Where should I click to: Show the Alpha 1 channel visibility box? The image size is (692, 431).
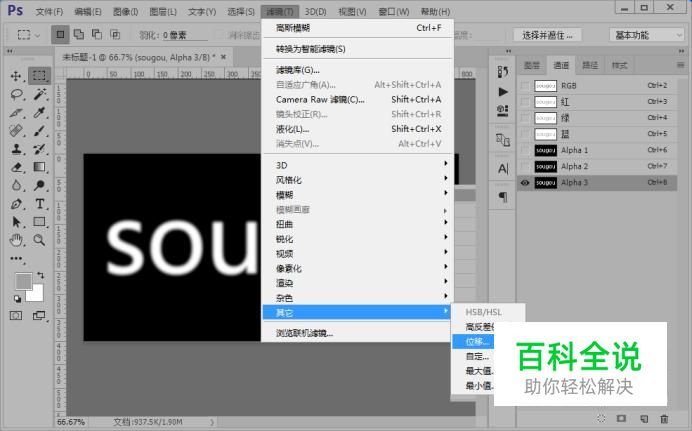(525, 150)
